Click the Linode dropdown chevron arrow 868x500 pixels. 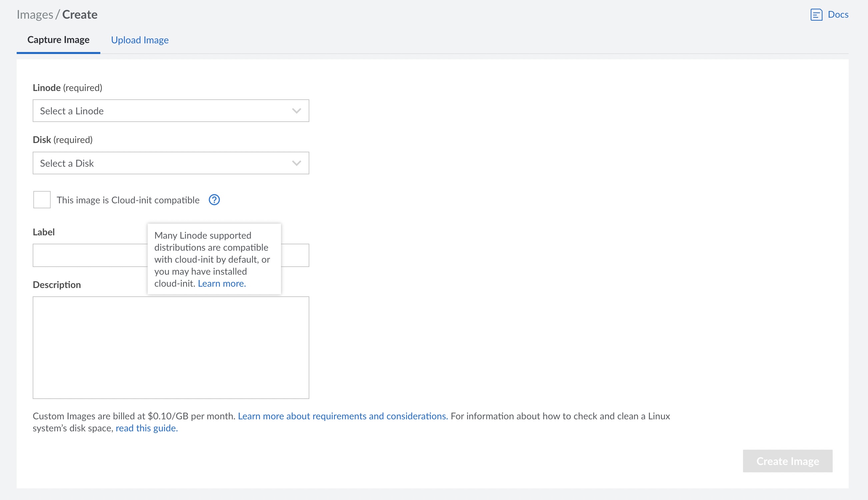pos(296,111)
